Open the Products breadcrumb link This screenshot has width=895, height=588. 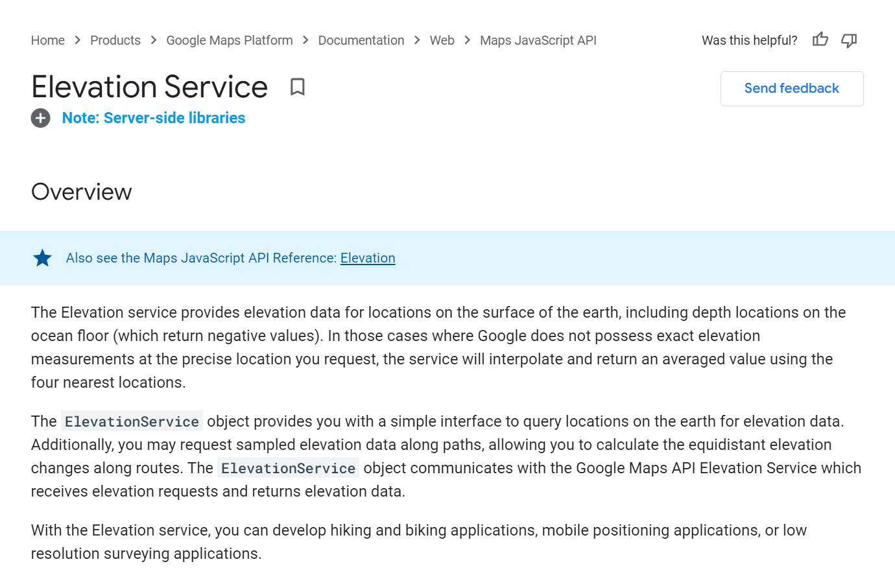[x=115, y=40]
